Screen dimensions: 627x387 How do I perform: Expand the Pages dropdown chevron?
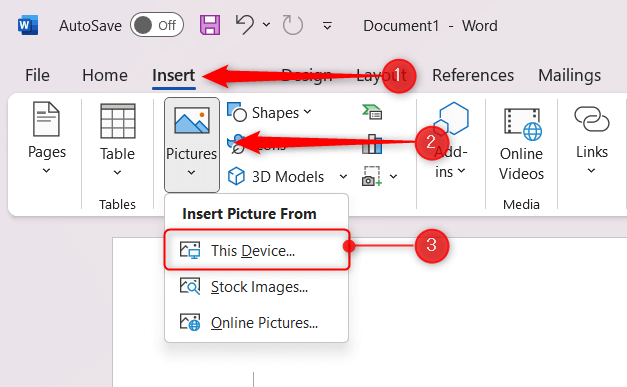[x=46, y=171]
